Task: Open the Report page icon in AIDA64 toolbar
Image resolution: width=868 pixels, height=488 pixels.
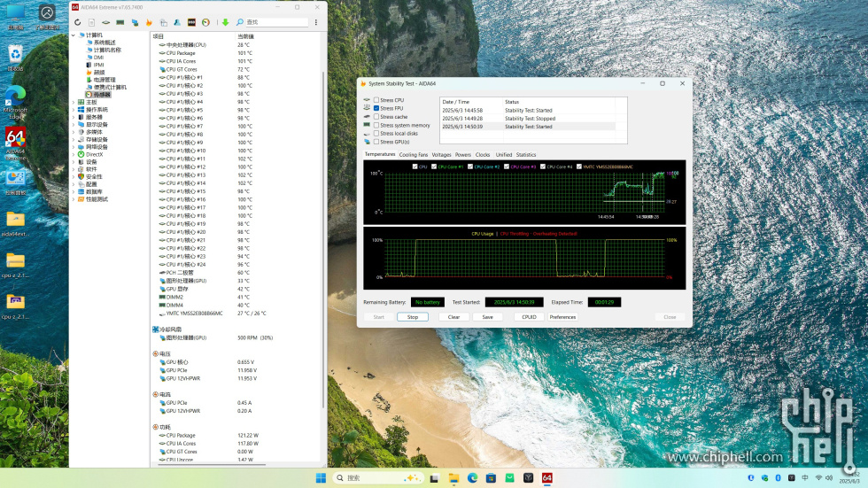Action: [91, 22]
